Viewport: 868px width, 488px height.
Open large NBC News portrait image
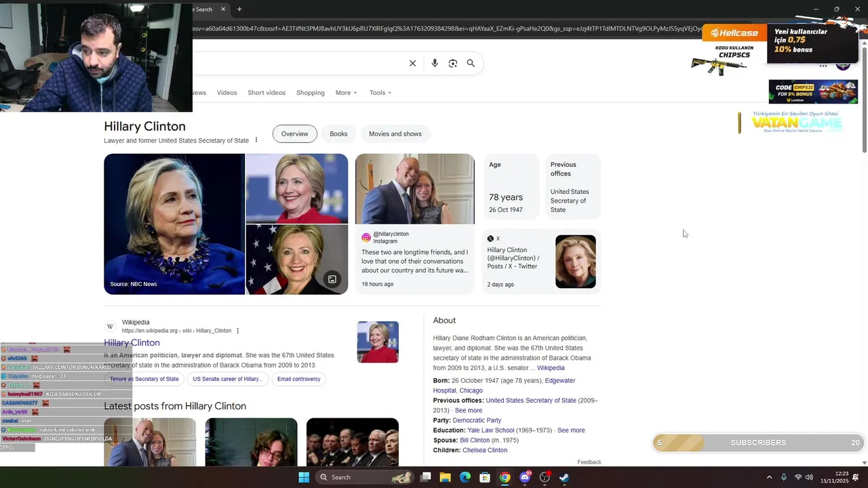tap(174, 224)
